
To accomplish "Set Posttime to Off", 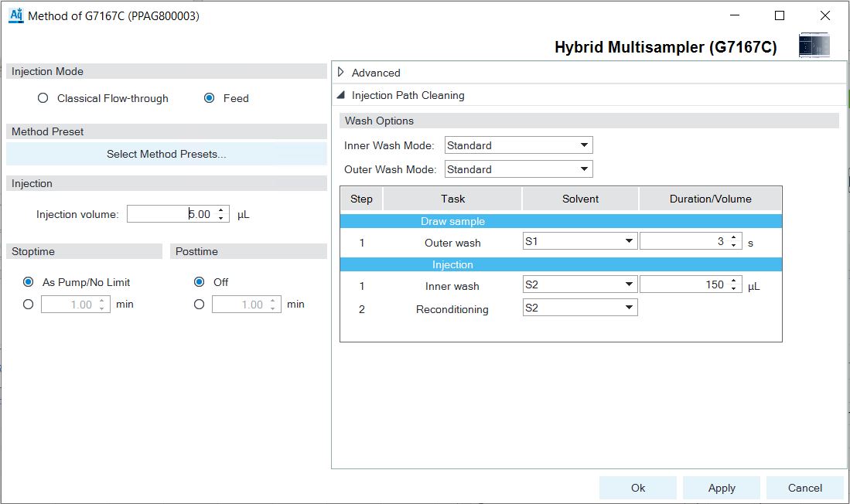I will coord(200,282).
